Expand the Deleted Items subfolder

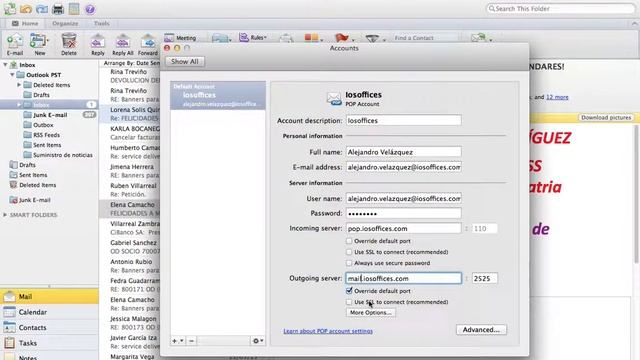point(19,85)
